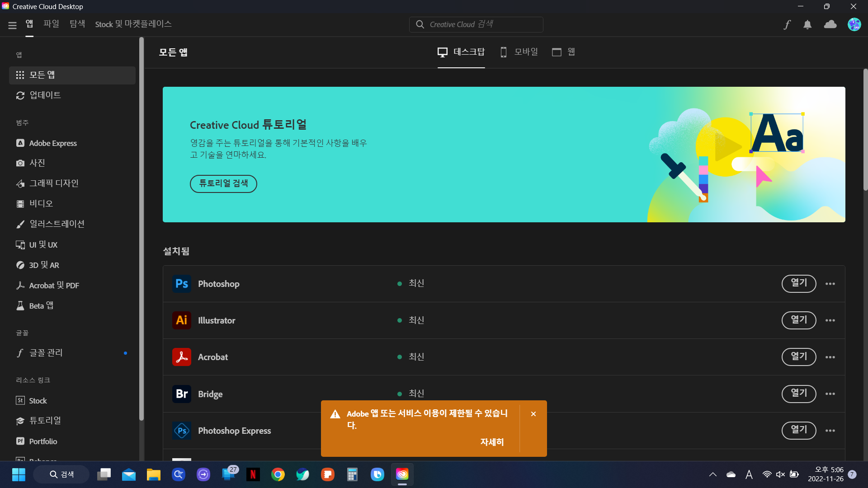
Task: Open the 탐색 menu
Action: click(x=76, y=24)
